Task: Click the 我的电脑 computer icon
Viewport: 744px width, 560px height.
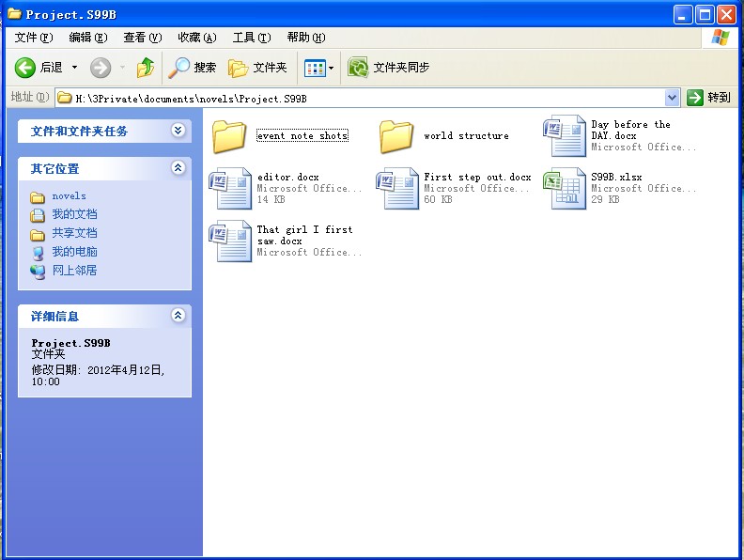Action: point(38,253)
